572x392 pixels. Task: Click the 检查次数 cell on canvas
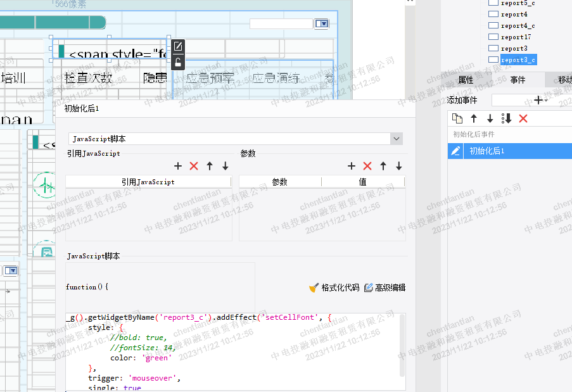(88, 78)
